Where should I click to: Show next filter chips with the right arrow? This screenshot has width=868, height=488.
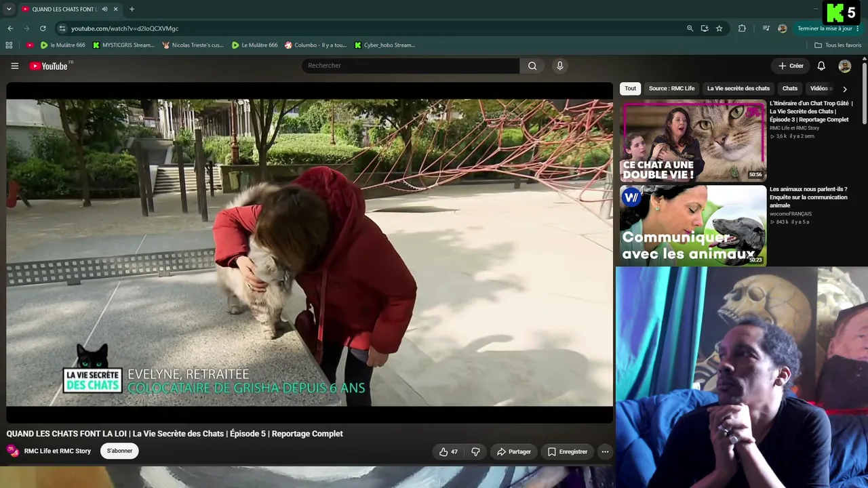tap(844, 89)
